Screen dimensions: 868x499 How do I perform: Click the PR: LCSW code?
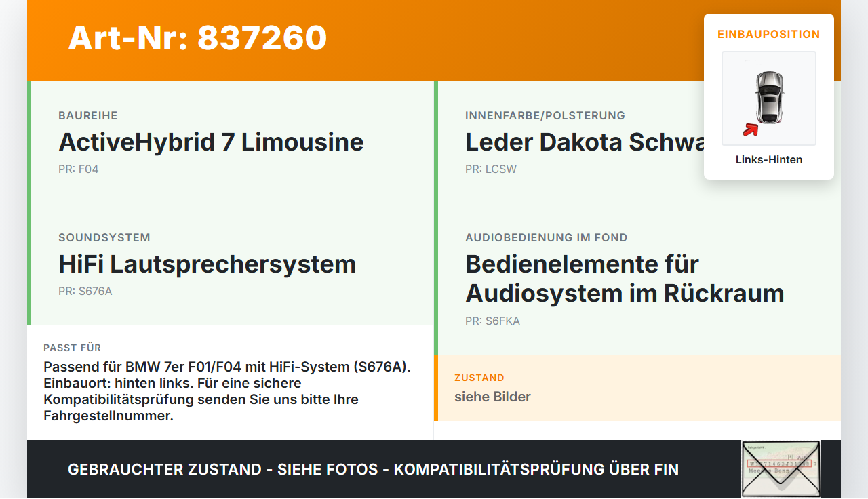pos(491,169)
